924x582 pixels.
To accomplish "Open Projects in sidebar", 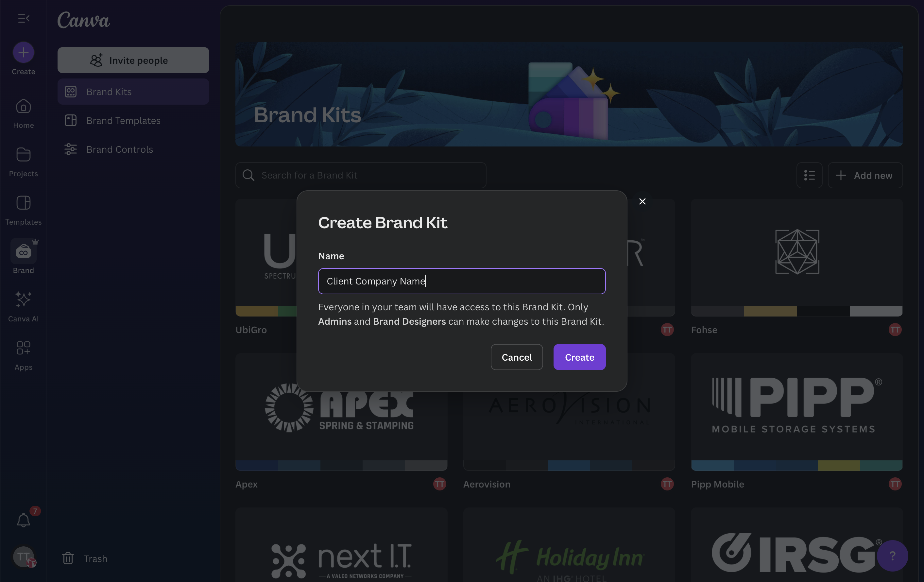I will (x=24, y=162).
